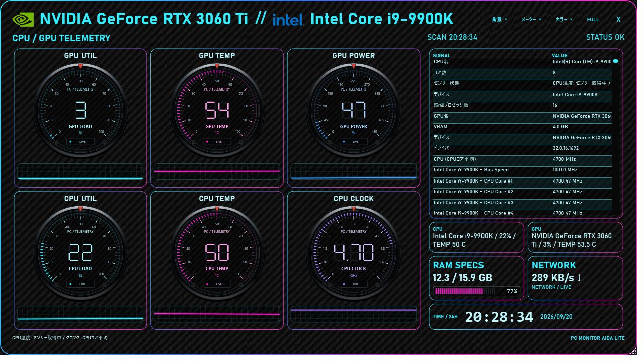Click the GPU summary card showing TEMP 53.5 C

575,237
